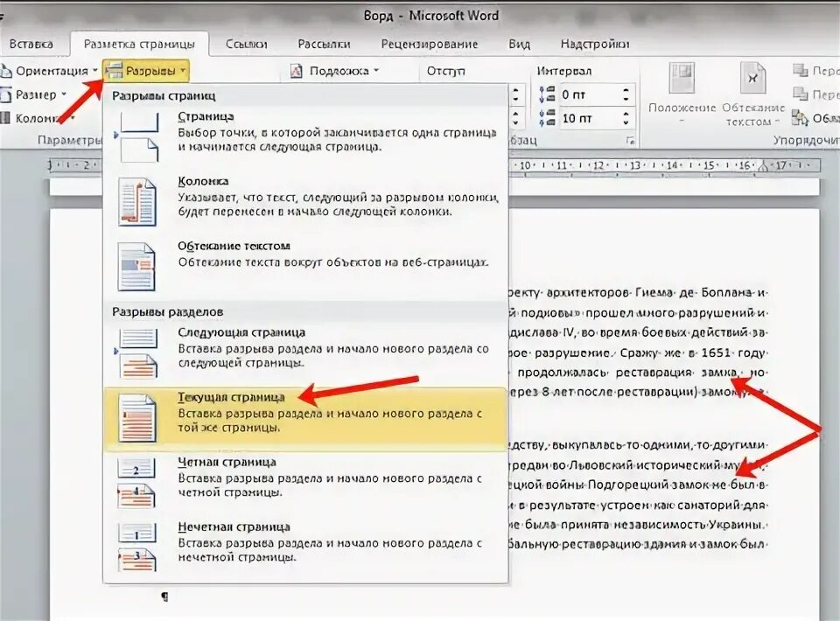Viewport: 840px width, 621px height.
Task: Click the Нечетная страница section icon
Action: [x=137, y=548]
